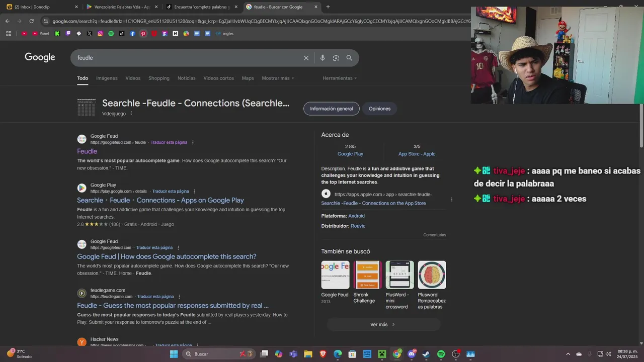This screenshot has width=644, height=362.
Task: Open the Facebook bookmark icon
Action: (x=132, y=34)
